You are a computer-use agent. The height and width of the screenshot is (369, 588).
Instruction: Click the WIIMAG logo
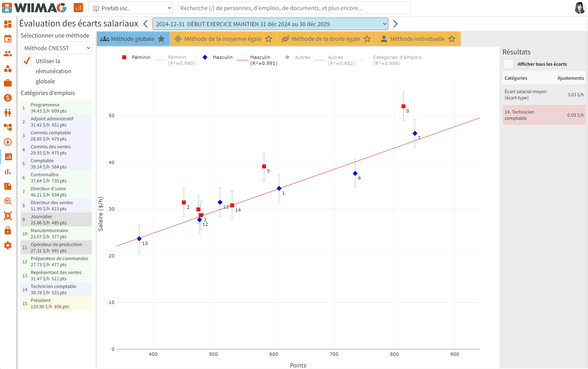(34, 8)
